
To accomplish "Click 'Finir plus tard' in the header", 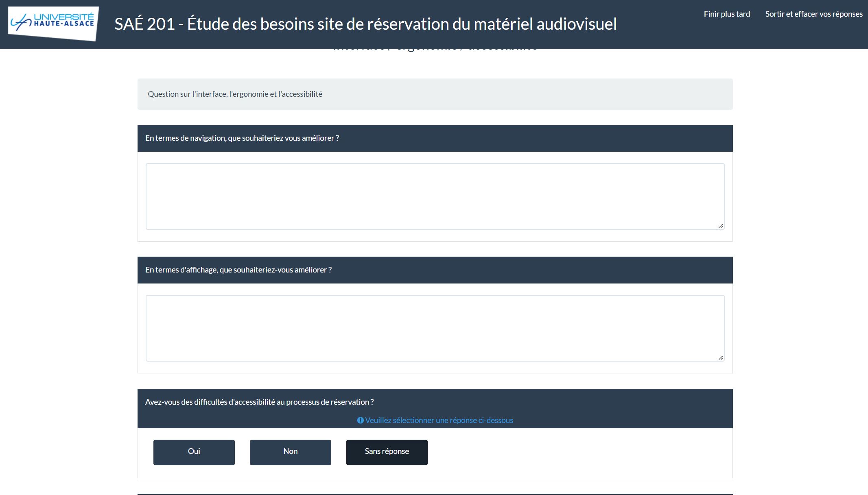I will click(x=727, y=14).
